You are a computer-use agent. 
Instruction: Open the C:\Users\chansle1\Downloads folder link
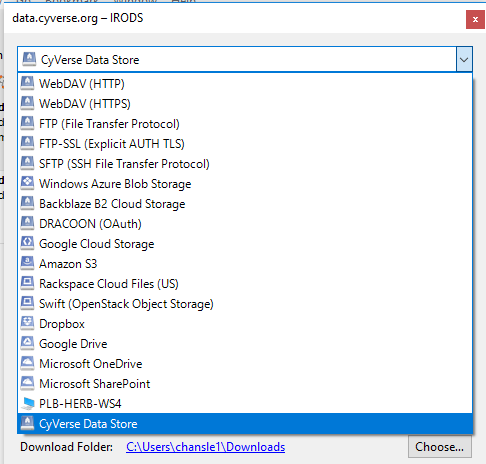click(205, 447)
